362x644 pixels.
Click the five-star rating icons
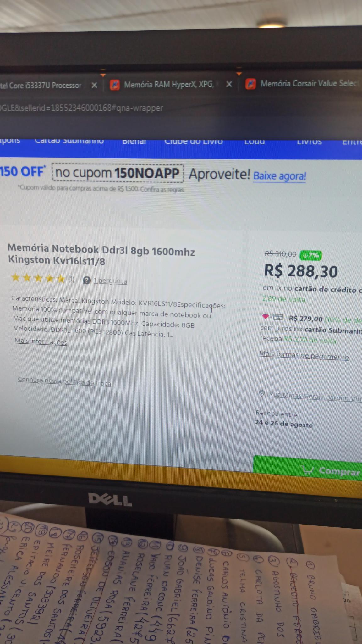(x=38, y=278)
